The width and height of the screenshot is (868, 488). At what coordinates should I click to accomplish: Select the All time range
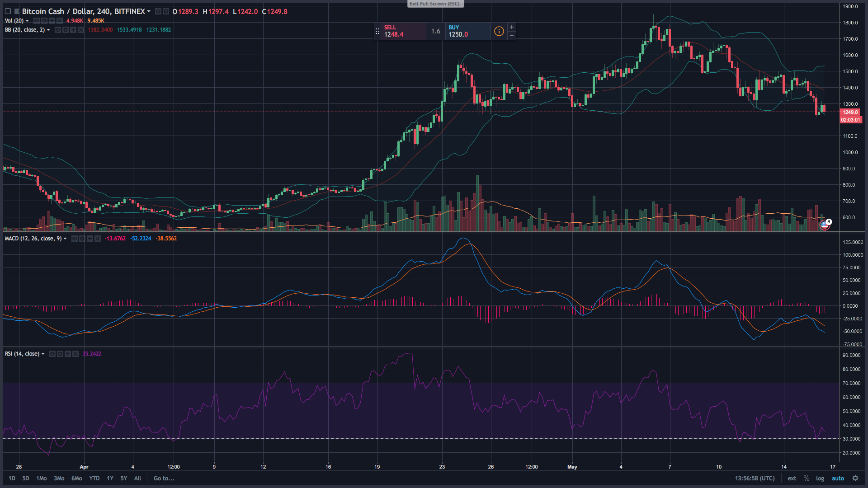tap(138, 478)
